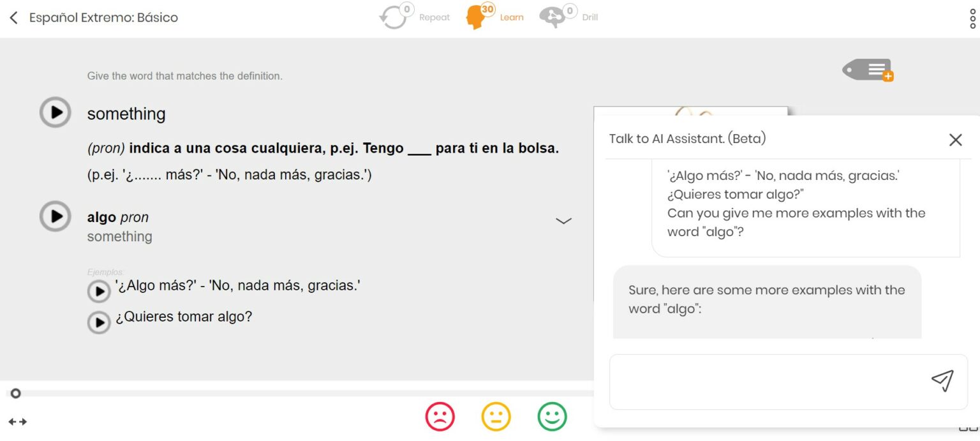The height and width of the screenshot is (441, 980).
Task: Play audio for '¿Quieres tomar algo?' example
Action: click(x=100, y=322)
